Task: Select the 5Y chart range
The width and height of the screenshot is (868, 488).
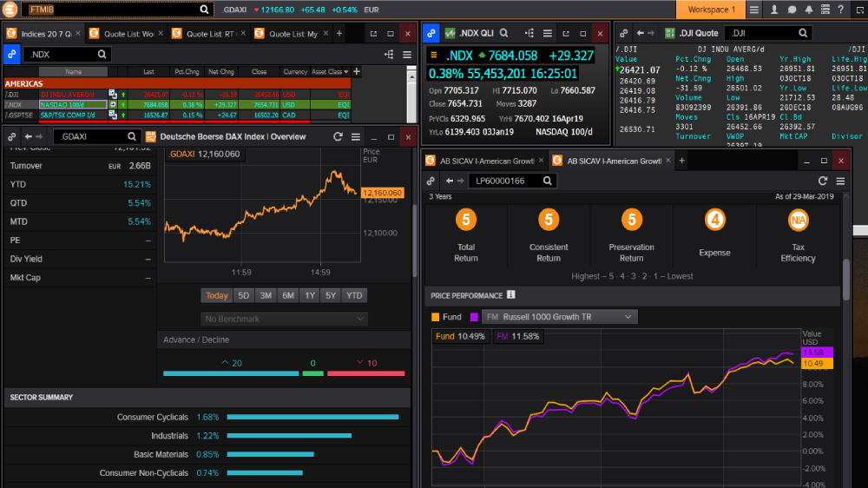Action: pyautogui.click(x=331, y=296)
